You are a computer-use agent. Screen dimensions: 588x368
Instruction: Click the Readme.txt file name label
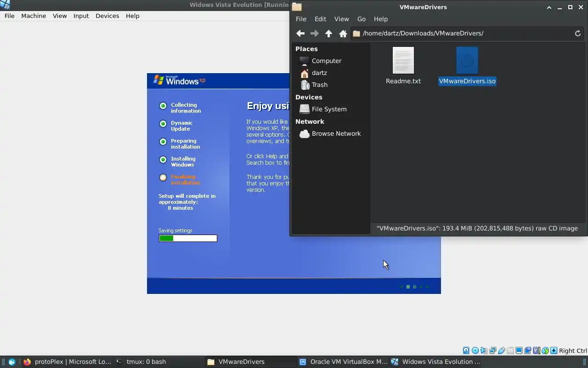pos(403,81)
